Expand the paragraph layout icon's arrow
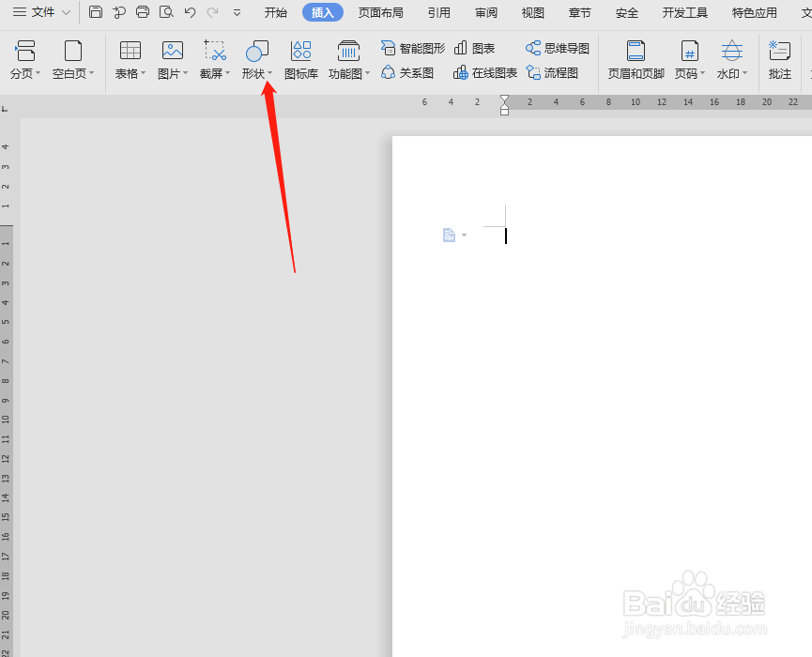The image size is (812, 657). tap(464, 235)
